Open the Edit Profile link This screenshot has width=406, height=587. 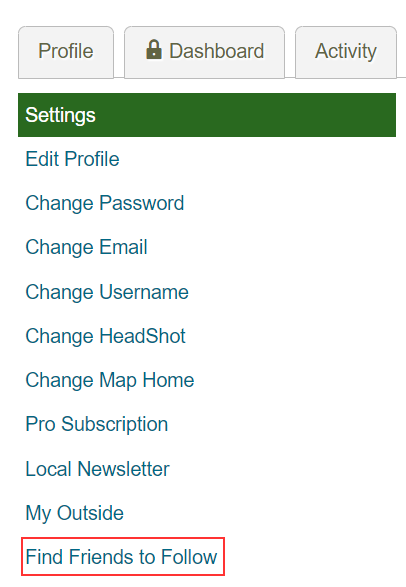coord(72,159)
